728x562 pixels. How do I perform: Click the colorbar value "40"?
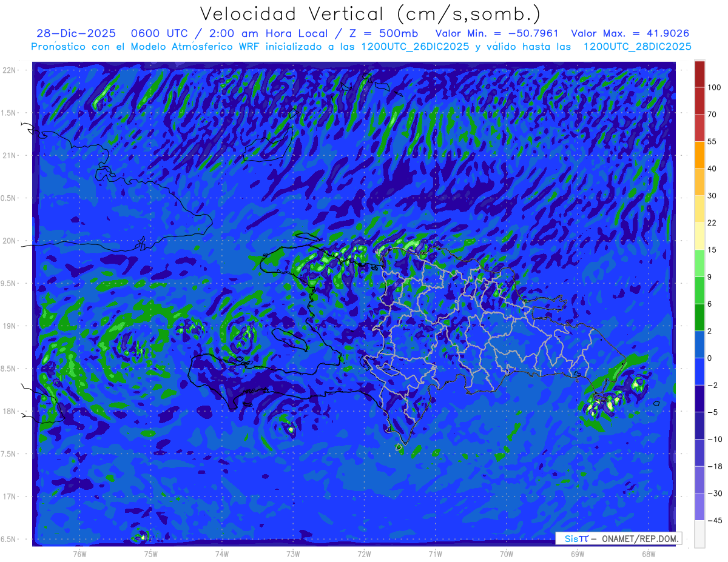click(x=712, y=169)
